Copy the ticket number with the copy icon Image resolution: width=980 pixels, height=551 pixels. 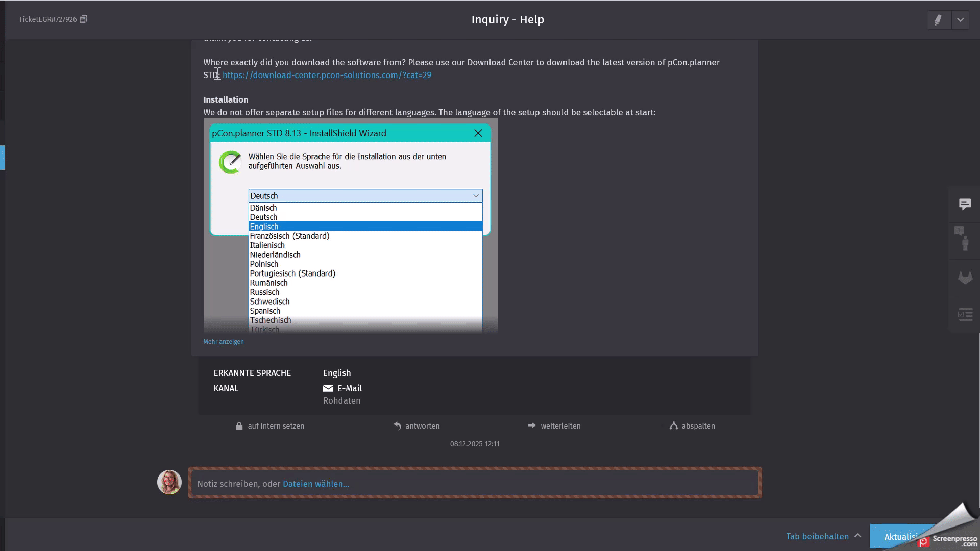tap(84, 19)
